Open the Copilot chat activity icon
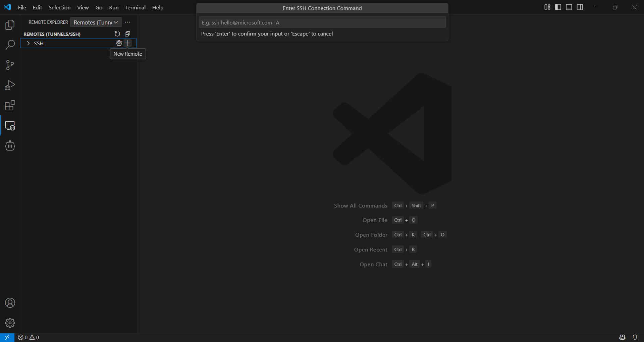The image size is (644, 342). pyautogui.click(x=10, y=146)
